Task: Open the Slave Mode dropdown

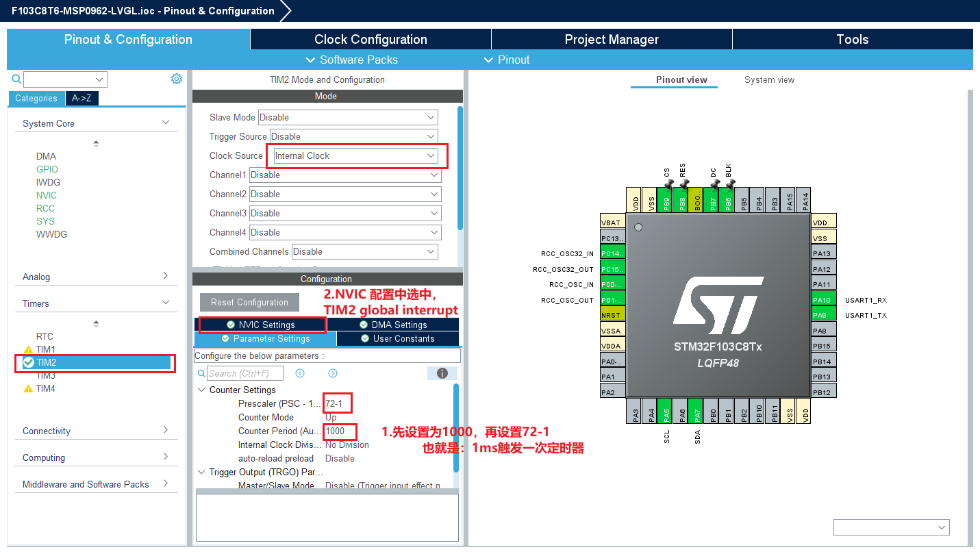Action: [x=347, y=117]
